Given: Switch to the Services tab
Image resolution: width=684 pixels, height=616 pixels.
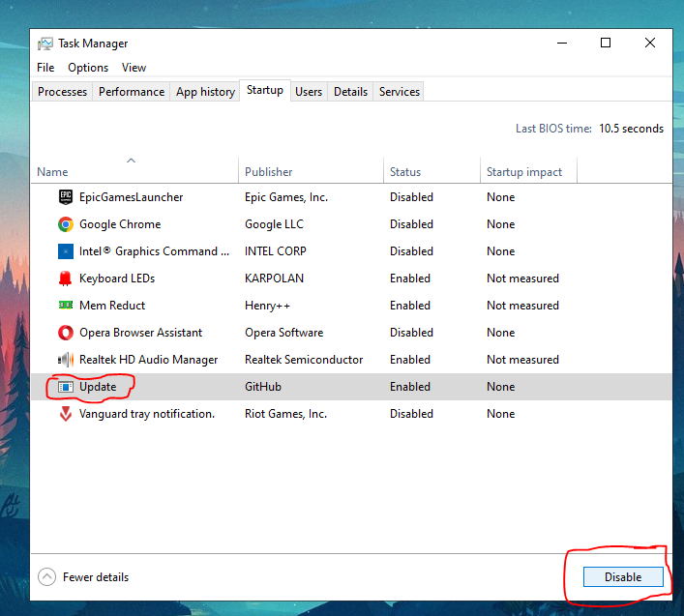Looking at the screenshot, I should [400, 92].
